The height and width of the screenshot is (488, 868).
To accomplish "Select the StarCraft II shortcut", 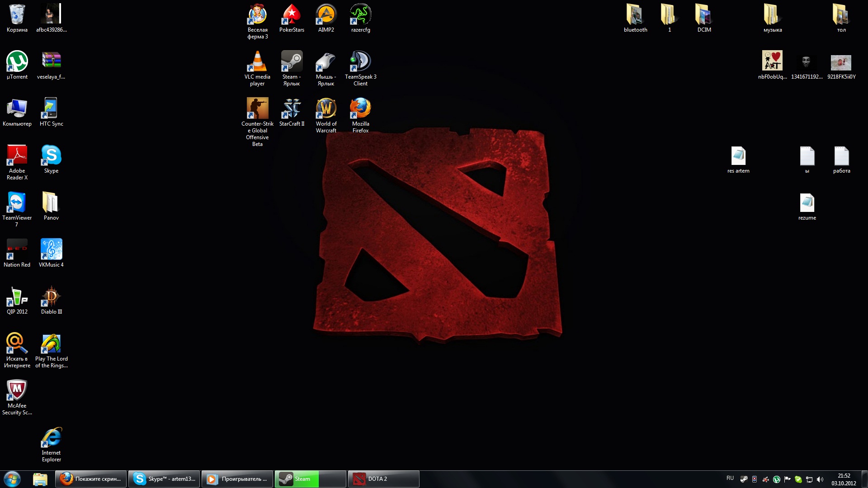I will coord(292,112).
